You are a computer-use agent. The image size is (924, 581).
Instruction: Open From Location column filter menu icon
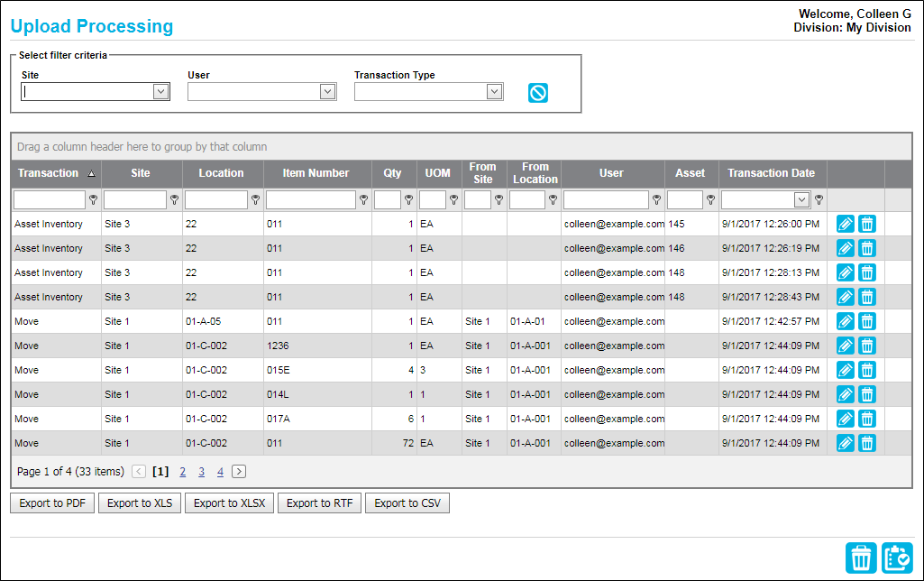coord(553,200)
